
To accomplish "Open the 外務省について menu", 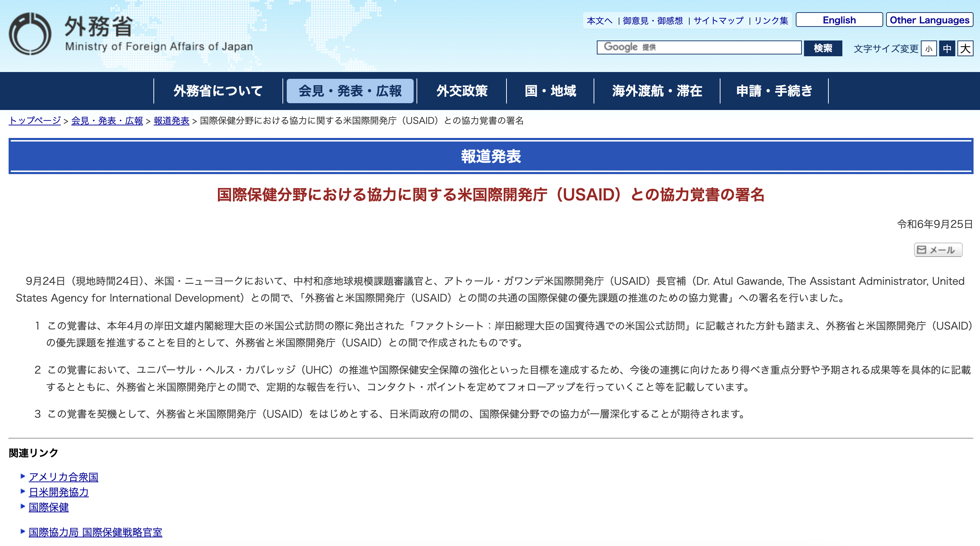I will 218,91.
